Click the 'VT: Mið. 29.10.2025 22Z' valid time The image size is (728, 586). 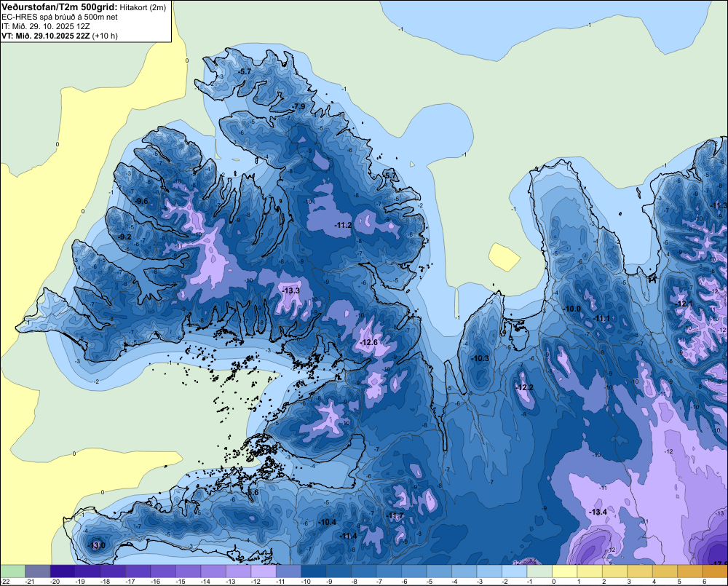click(45, 36)
